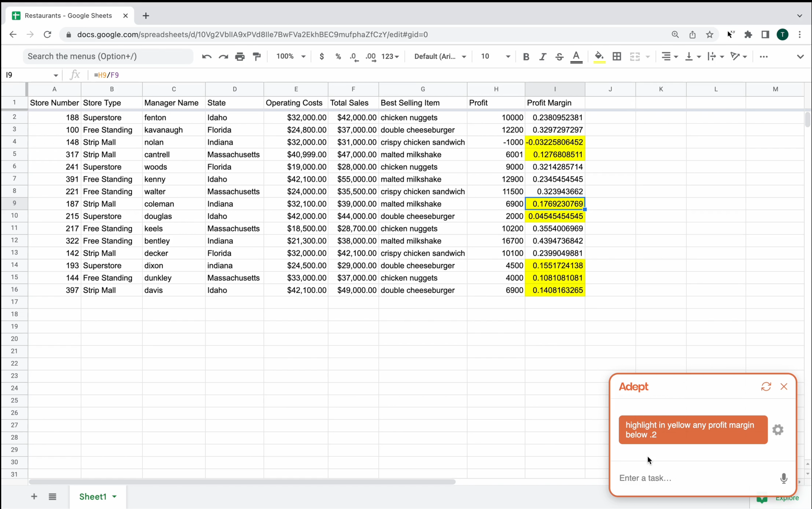Open the profile avatar T
812x509 pixels.
(783, 34)
